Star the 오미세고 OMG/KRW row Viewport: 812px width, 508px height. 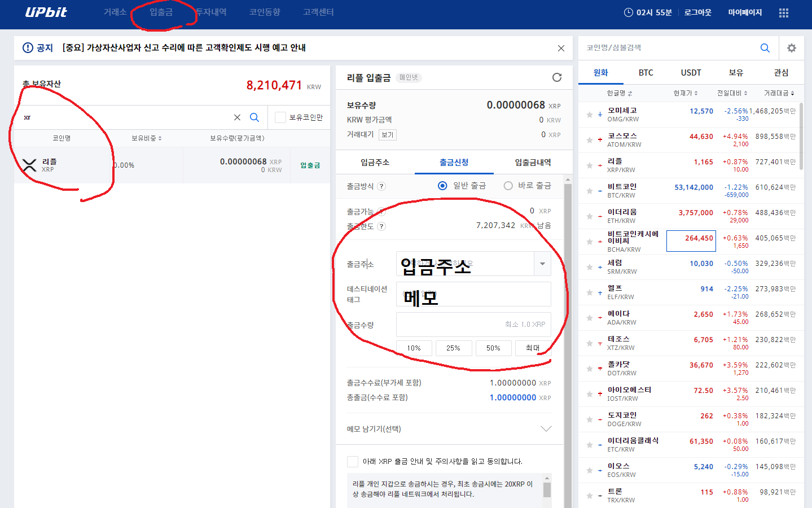pyautogui.click(x=590, y=115)
